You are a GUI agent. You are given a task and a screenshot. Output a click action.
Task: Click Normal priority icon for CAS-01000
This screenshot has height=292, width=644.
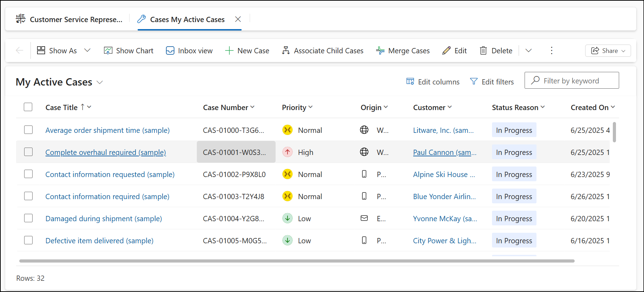point(288,130)
